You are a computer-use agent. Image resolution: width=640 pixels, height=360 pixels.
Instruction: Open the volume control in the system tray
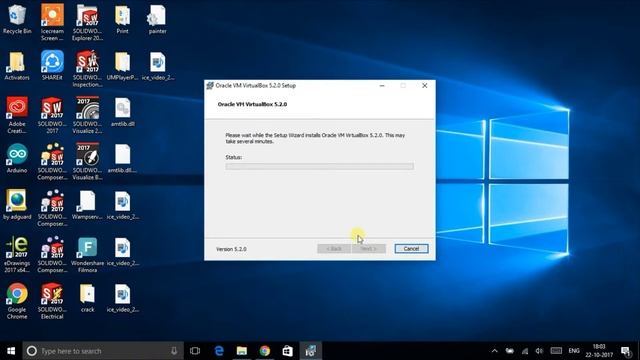point(539,351)
